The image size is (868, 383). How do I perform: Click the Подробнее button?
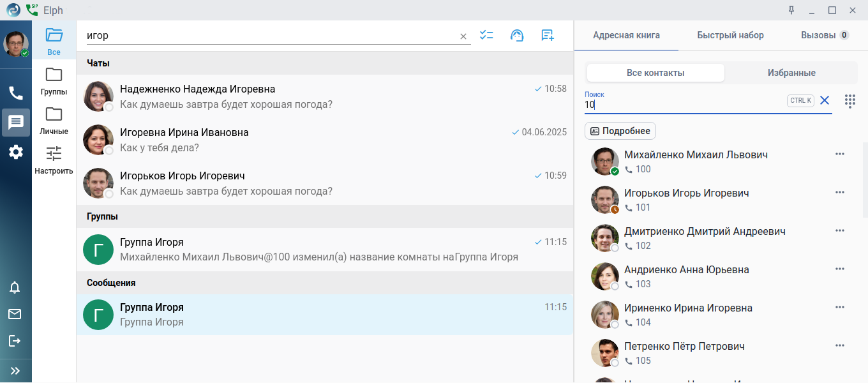[620, 131]
